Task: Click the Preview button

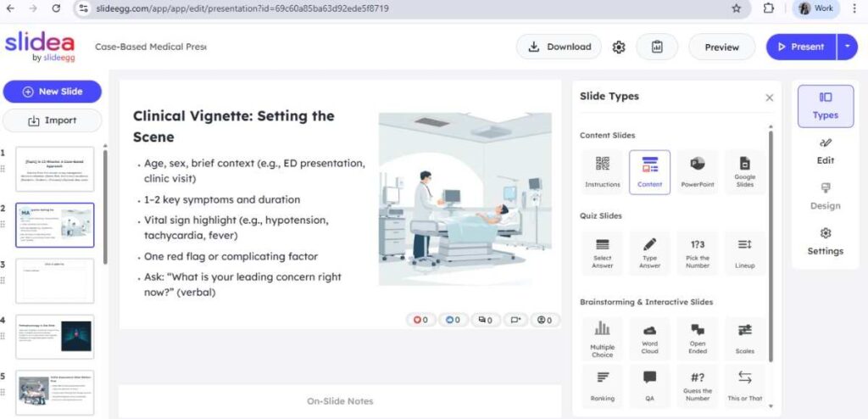Action: (x=721, y=47)
